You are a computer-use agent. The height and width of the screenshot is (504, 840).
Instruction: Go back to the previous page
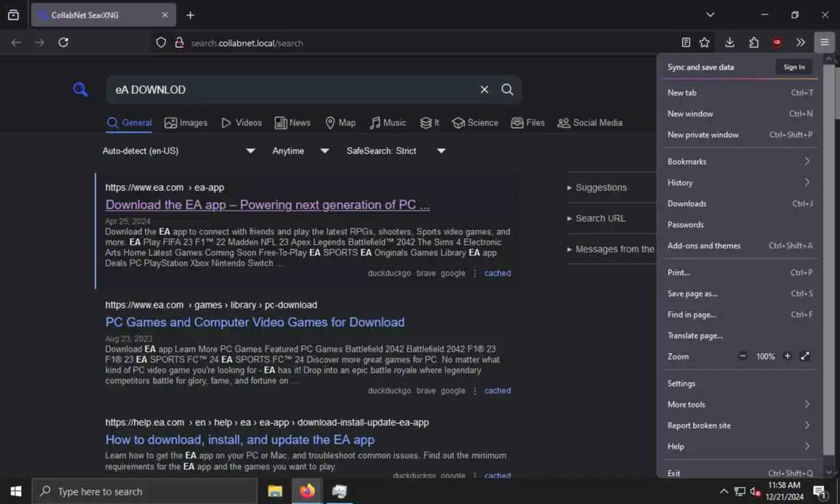(16, 43)
